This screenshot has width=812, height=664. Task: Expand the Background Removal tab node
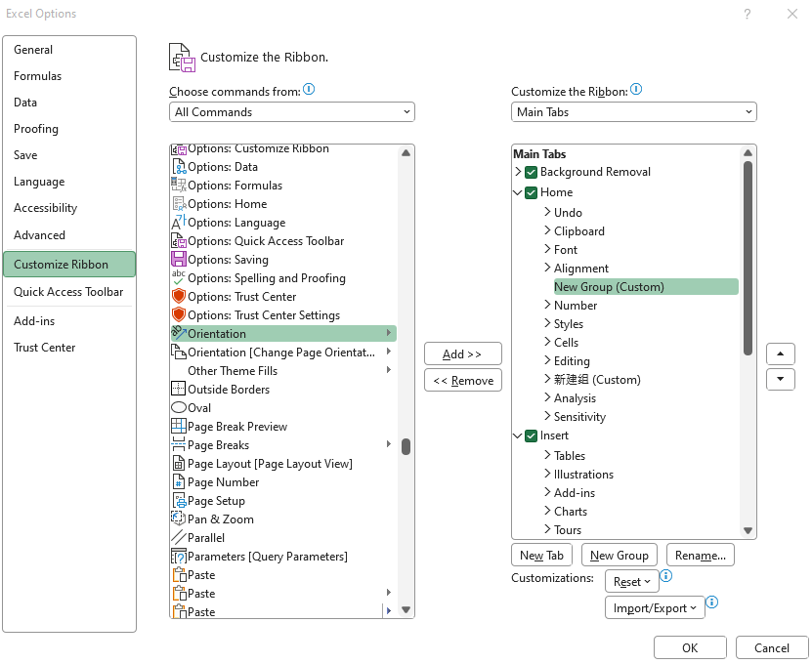pyautogui.click(x=518, y=171)
